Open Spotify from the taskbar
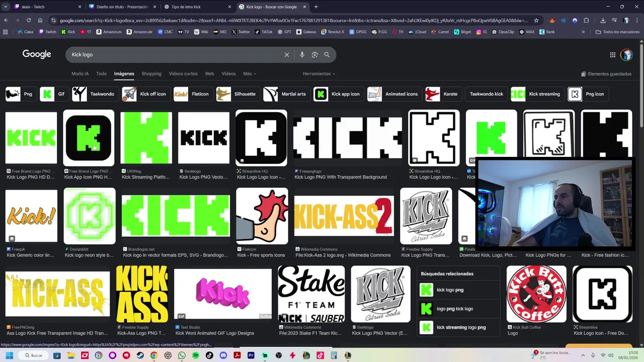The image size is (644, 362). point(196,355)
